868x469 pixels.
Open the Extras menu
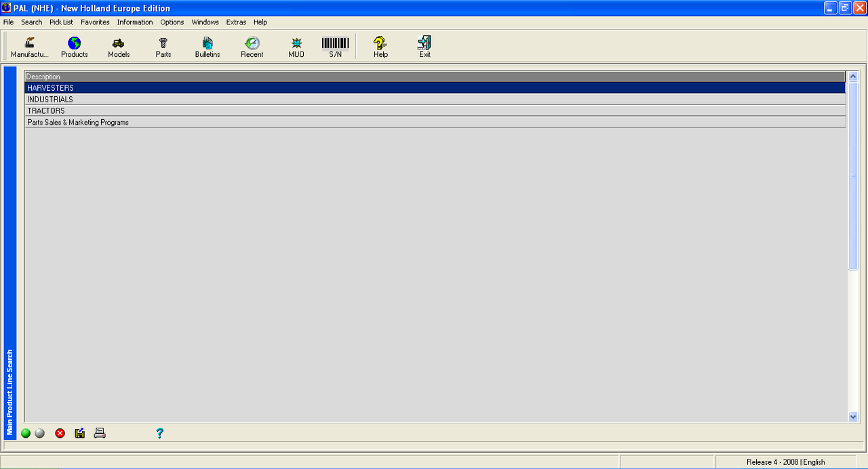(x=236, y=22)
